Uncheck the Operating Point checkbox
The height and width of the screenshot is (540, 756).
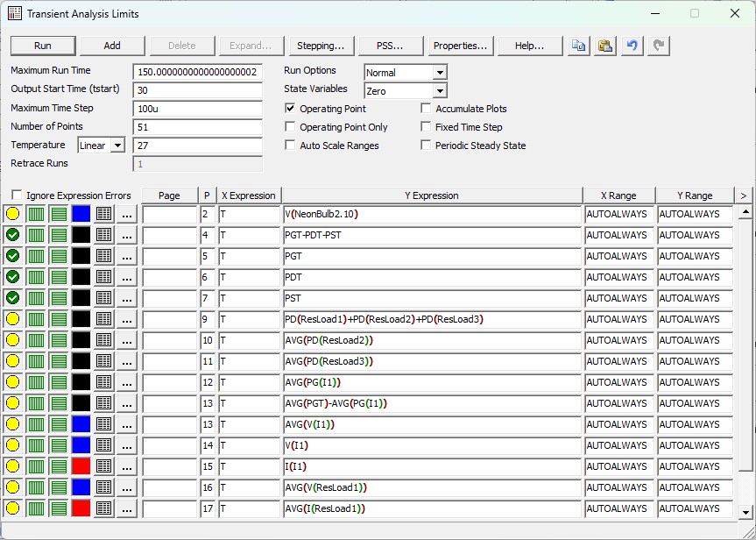[291, 109]
